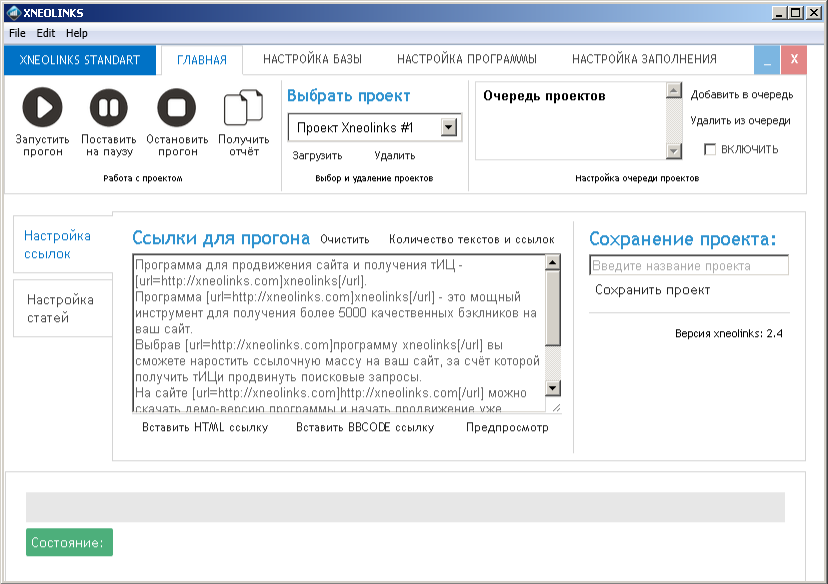Click the queue list scroll down arrow
This screenshot has width=828, height=584.
click(x=673, y=151)
